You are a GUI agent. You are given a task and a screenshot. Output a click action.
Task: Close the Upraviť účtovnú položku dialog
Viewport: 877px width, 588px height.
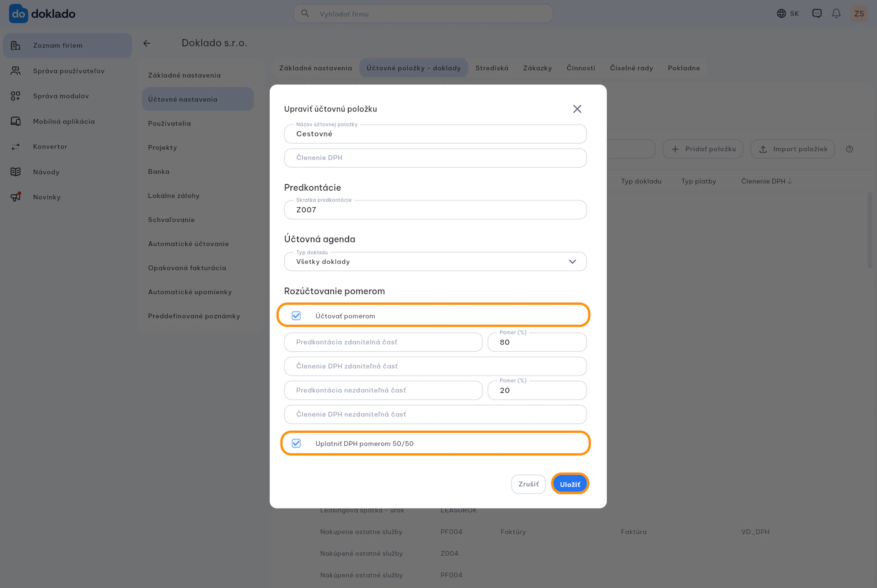577,109
